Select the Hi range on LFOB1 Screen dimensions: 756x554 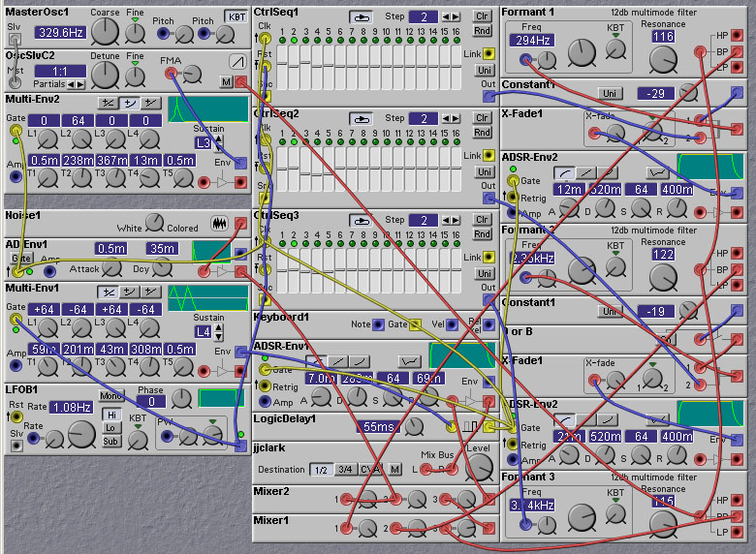[x=110, y=414]
